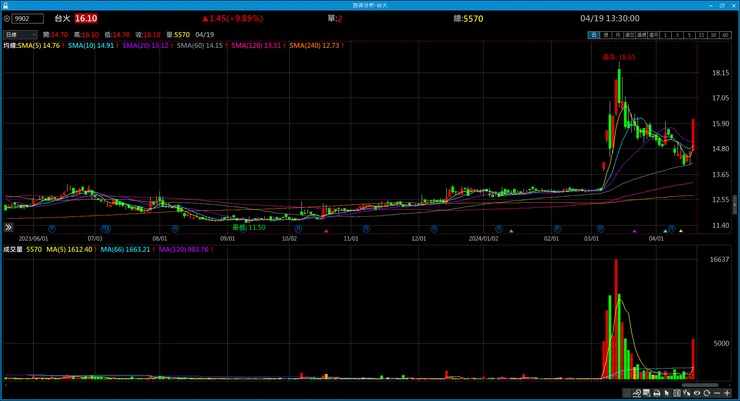This screenshot has height=401, width=740.
Task: Open the chart search/inspect window icon
Action: pos(647,393)
